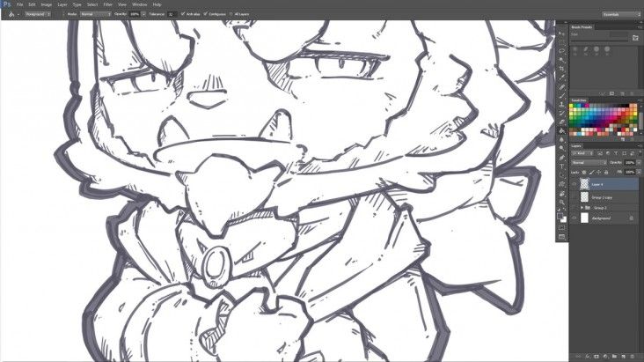The width and height of the screenshot is (644, 362).
Task: Toggle Contiguous checkbox
Action: coord(205,14)
